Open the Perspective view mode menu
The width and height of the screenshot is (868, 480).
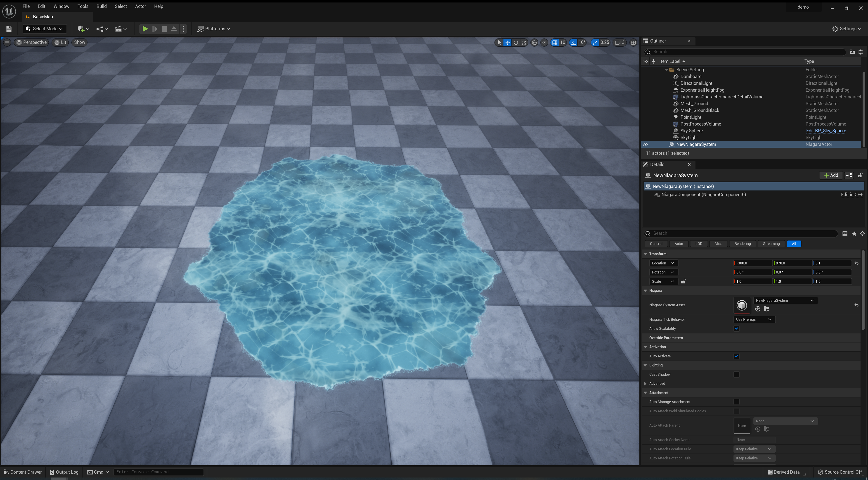coord(32,43)
